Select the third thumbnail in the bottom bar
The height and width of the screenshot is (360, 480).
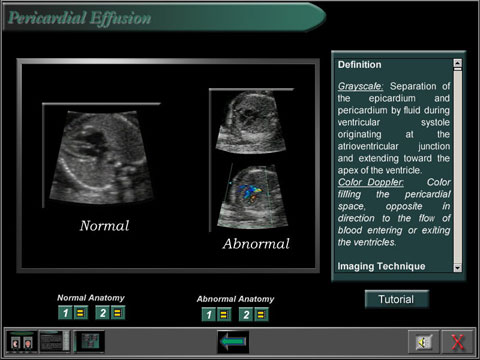(89, 342)
